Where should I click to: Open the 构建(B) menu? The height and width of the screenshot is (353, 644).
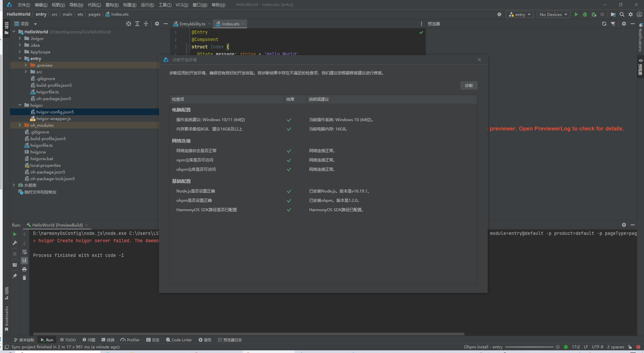130,5
